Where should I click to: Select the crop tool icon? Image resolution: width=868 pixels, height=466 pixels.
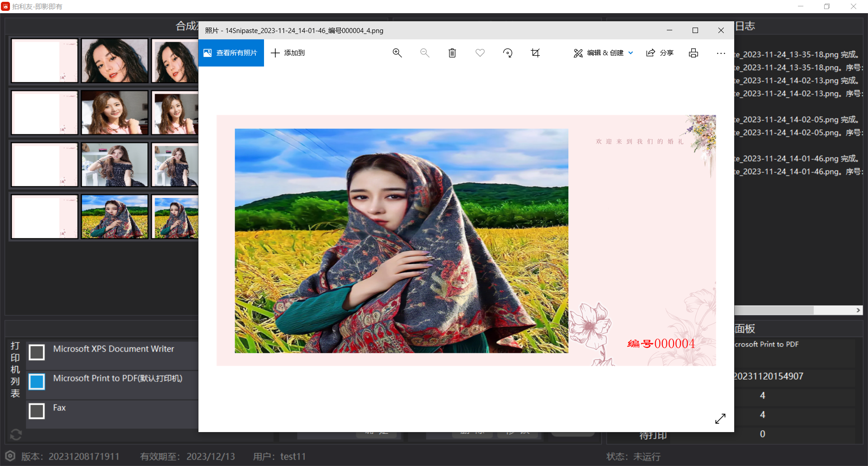(x=535, y=53)
